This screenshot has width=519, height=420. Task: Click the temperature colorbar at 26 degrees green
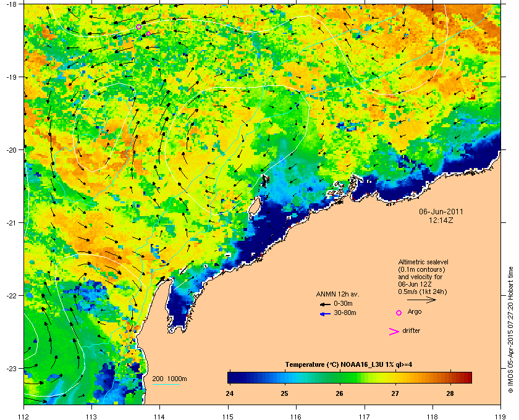pyautogui.click(x=340, y=377)
